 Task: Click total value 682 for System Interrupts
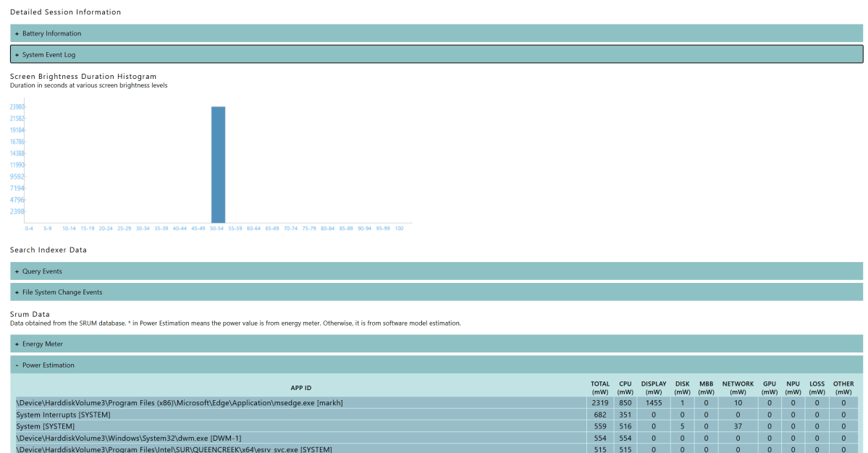click(600, 414)
